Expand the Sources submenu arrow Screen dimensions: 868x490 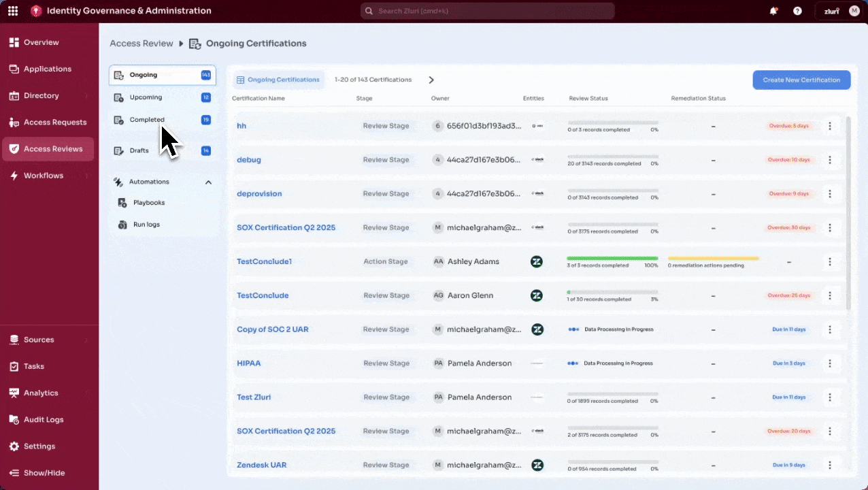(x=86, y=340)
